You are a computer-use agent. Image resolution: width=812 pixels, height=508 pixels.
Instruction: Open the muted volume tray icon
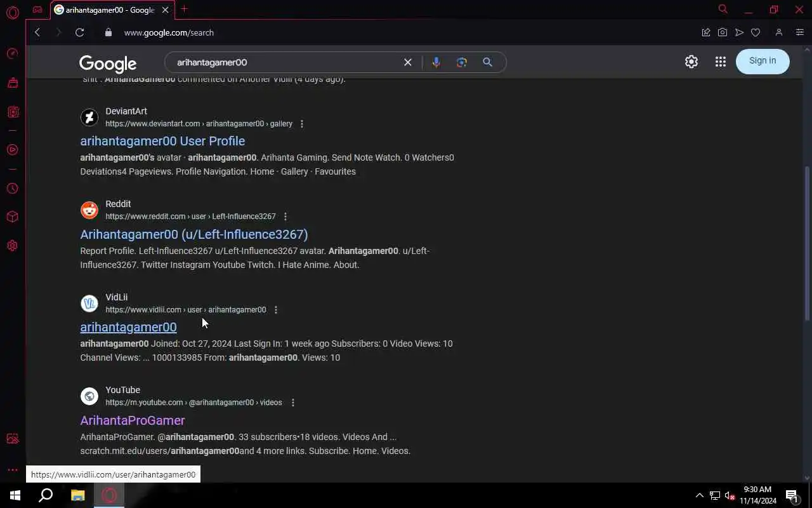730,495
